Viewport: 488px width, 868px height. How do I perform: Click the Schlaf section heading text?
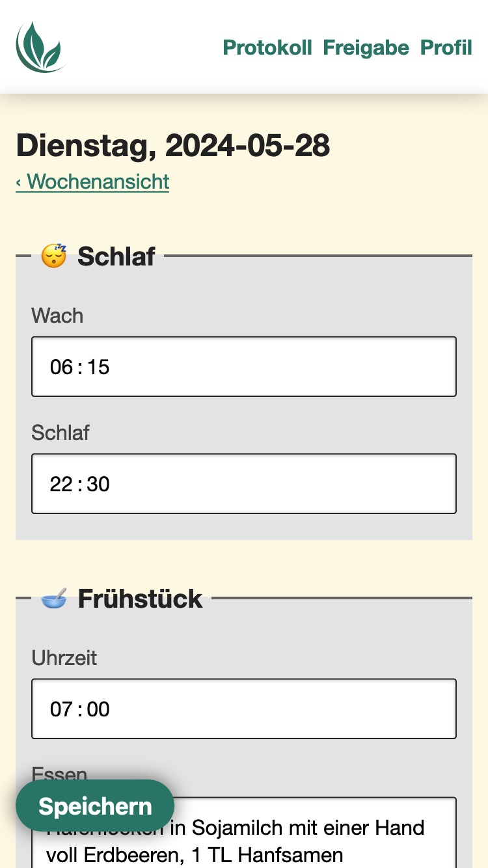click(x=116, y=256)
